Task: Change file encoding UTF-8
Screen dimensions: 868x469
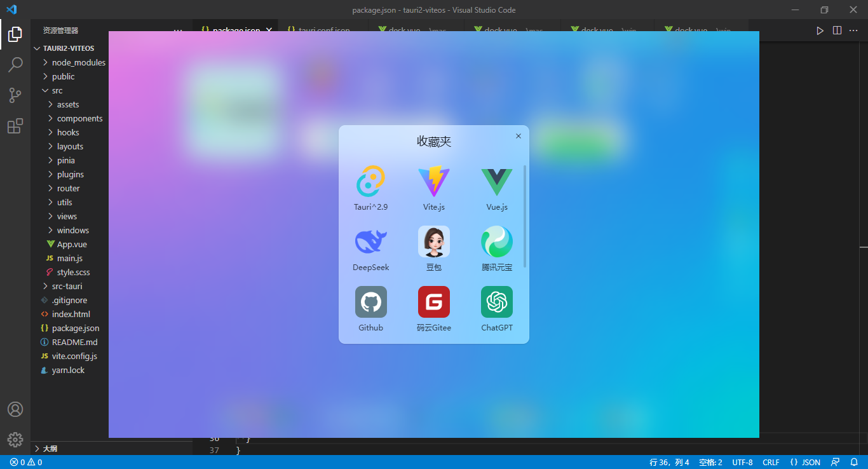Action: coord(742,462)
